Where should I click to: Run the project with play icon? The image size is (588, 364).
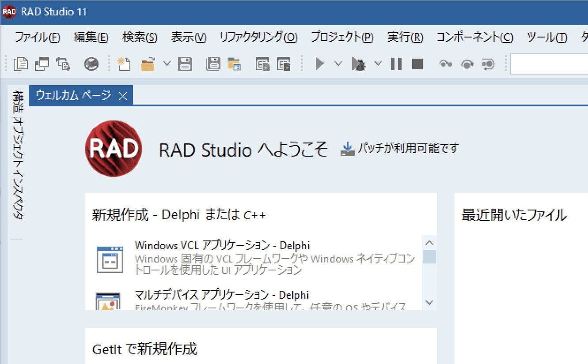tap(319, 64)
